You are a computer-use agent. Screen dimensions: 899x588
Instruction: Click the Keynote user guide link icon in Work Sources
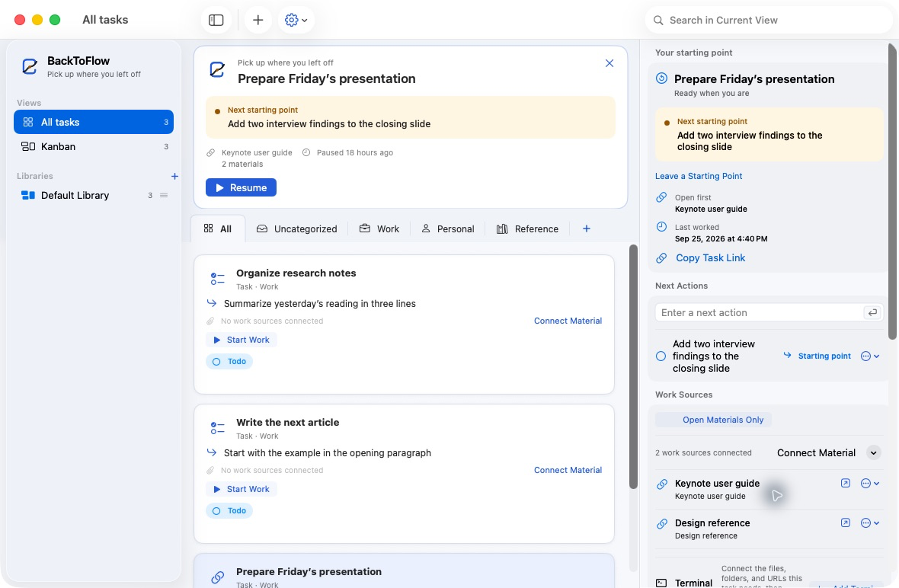(x=661, y=484)
